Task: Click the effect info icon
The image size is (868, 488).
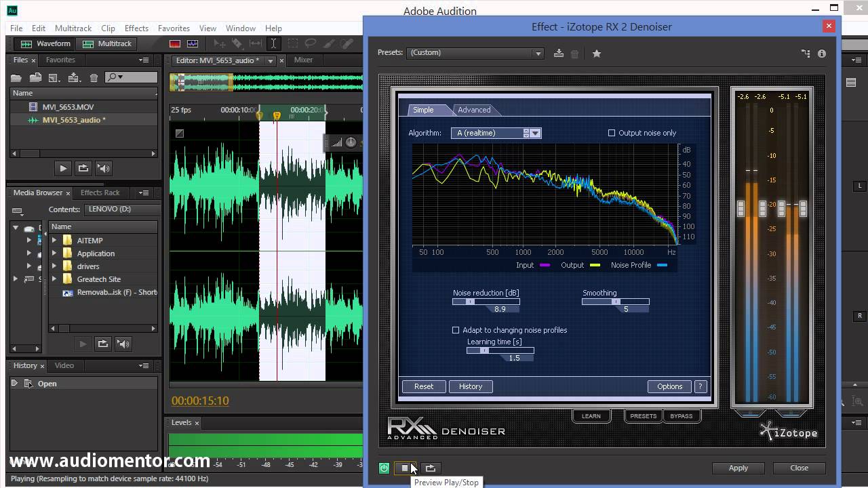Action: pos(822,54)
